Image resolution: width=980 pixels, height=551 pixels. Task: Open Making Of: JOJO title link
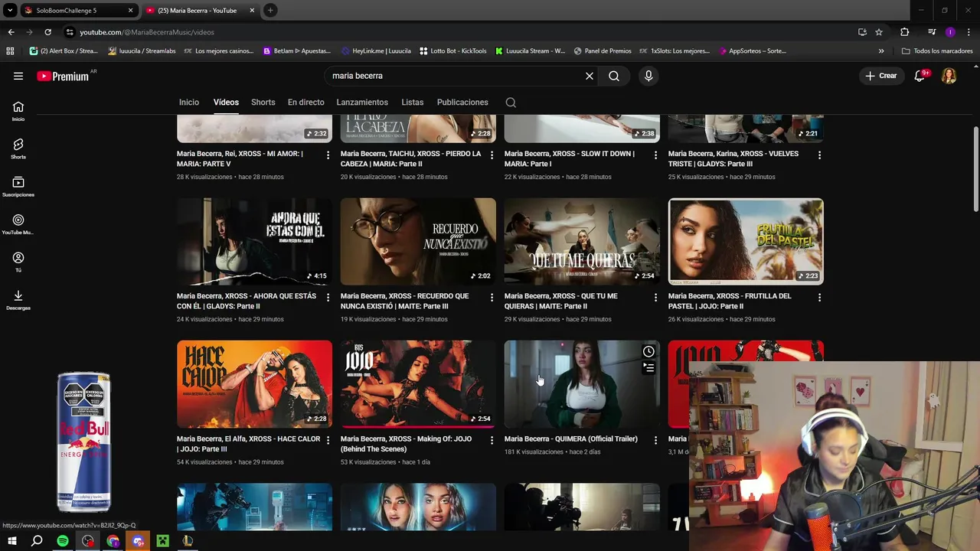[x=405, y=444]
